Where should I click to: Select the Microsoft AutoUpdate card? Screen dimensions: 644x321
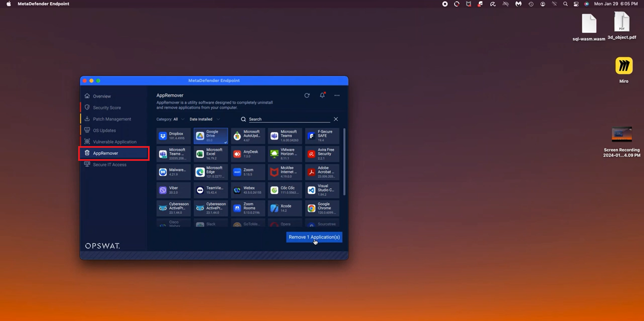[248, 136]
